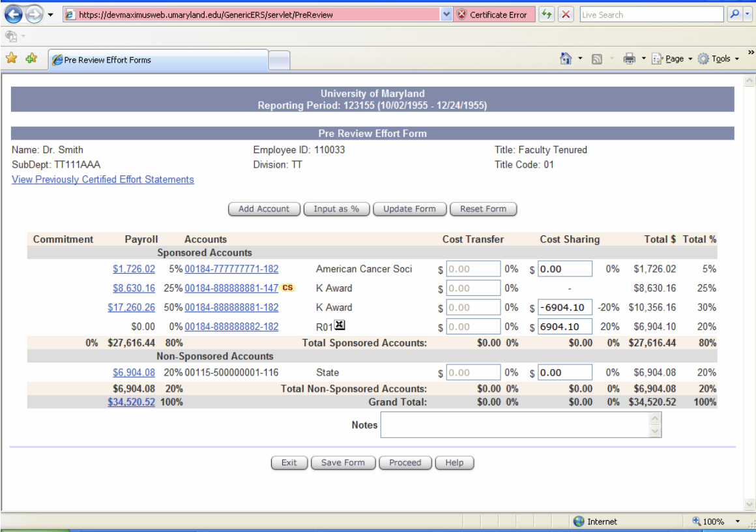Click the Print icon in toolbar

[629, 59]
